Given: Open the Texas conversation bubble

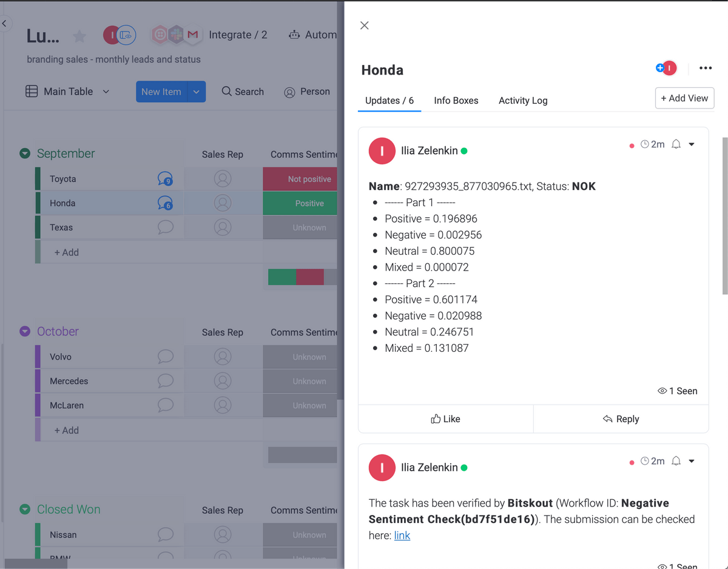Looking at the screenshot, I should [x=165, y=227].
